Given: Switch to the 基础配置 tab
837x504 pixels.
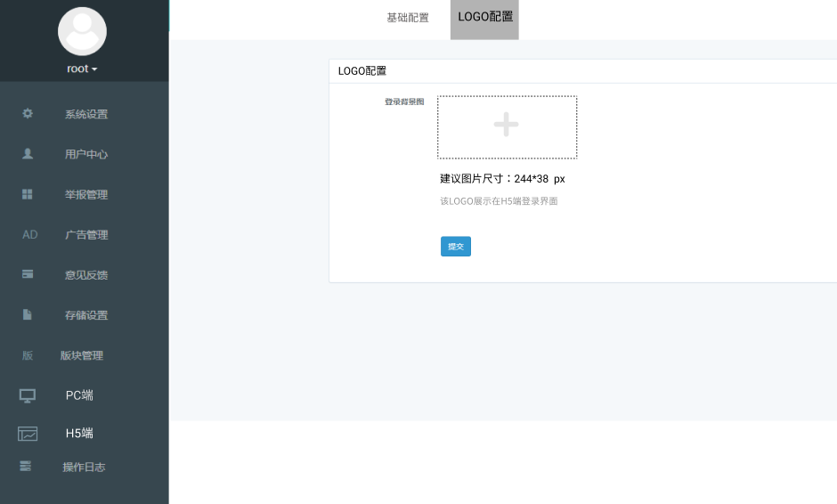Looking at the screenshot, I should point(408,18).
